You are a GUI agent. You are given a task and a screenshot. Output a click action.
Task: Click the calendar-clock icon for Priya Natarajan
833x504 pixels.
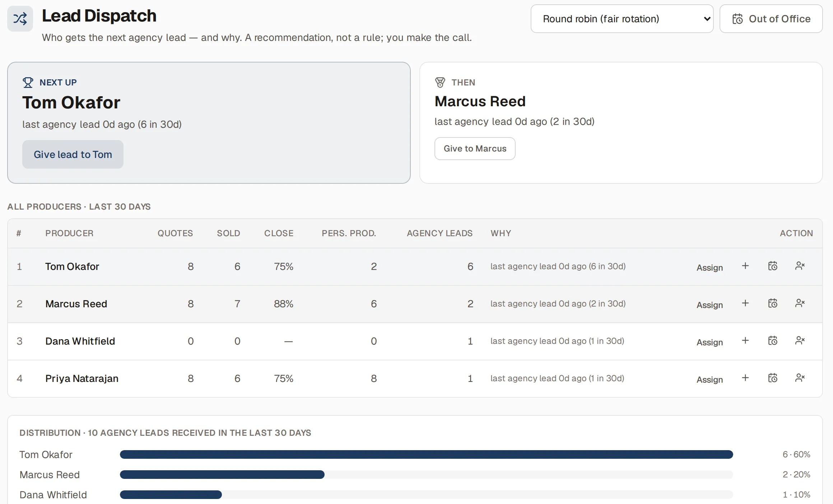[773, 378]
